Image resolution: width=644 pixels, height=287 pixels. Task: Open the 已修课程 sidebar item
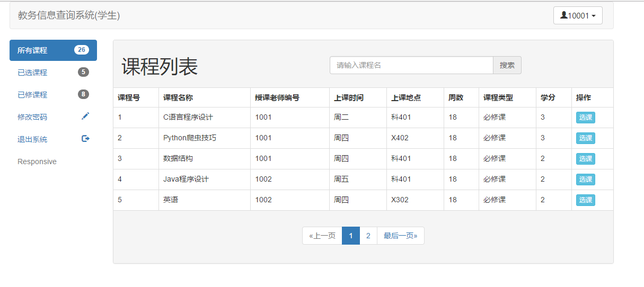(x=53, y=95)
